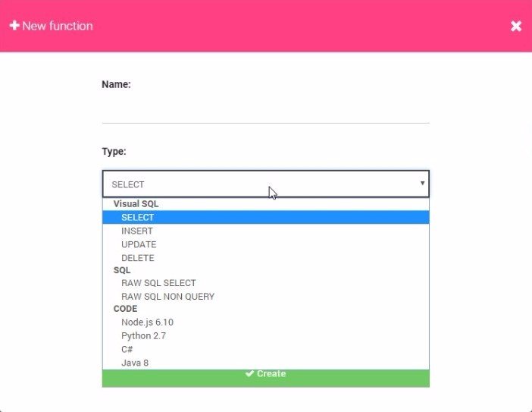Pick UPDATE in the Visual SQL group

click(139, 245)
